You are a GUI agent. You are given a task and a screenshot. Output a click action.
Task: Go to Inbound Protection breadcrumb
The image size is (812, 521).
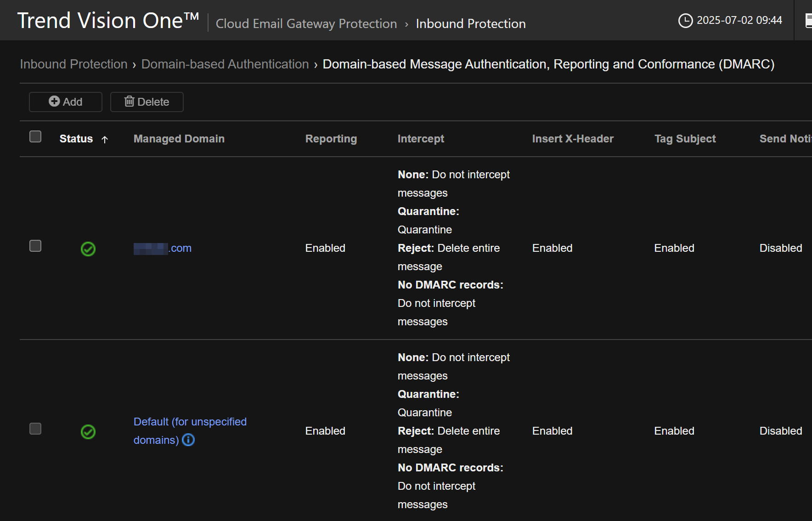[x=73, y=64]
